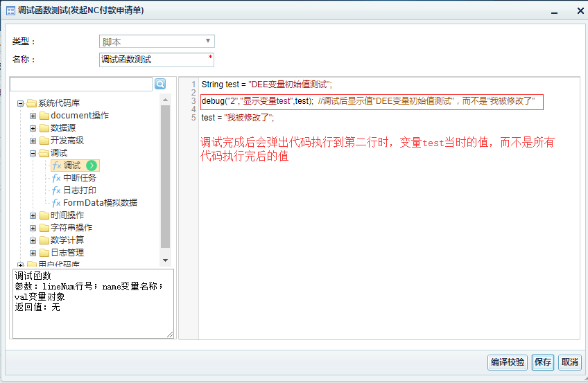588x383 pixels.
Task: Click the 字符串操作 folder icon
Action: [44, 228]
